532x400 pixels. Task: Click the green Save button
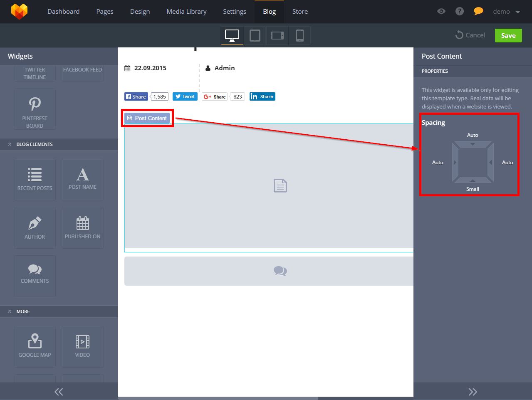point(508,35)
